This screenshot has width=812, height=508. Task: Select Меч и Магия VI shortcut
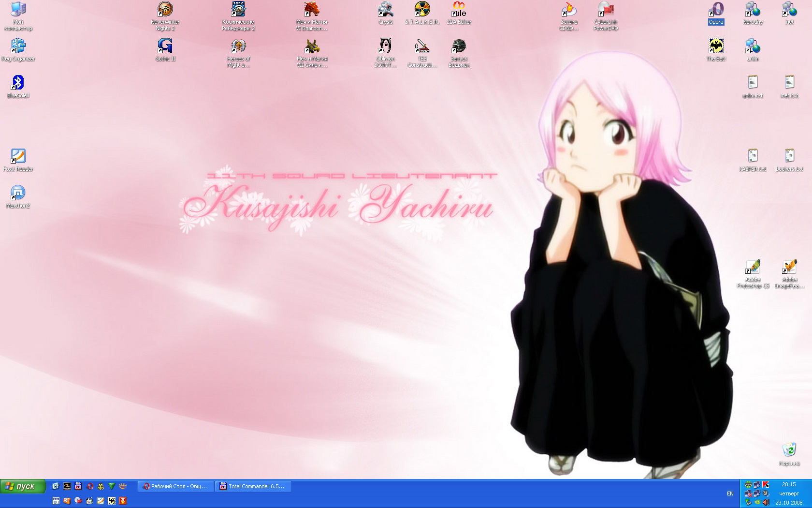pos(312,16)
